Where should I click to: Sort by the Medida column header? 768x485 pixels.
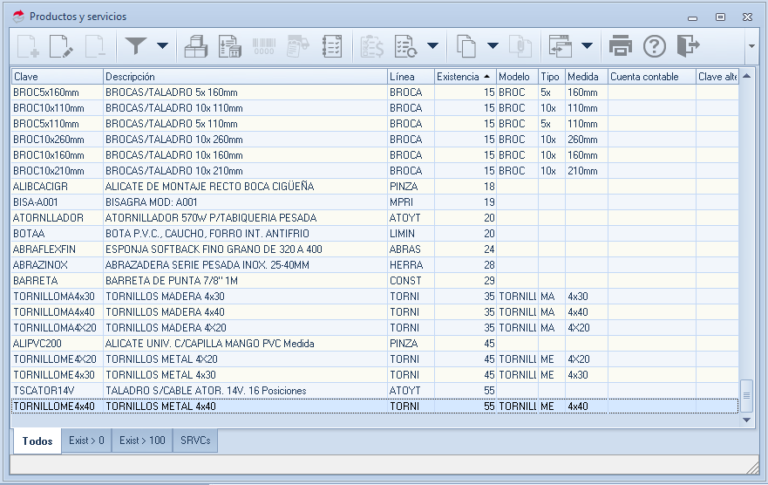click(x=587, y=77)
